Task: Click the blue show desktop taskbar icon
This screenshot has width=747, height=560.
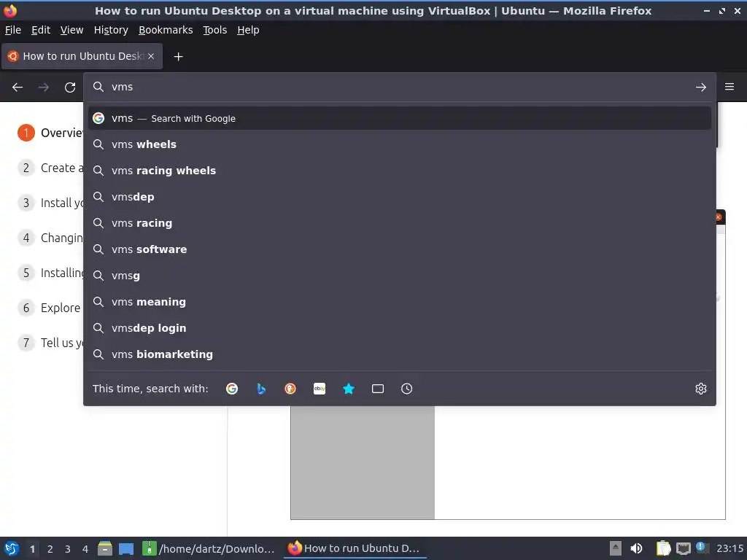Action: point(126,548)
